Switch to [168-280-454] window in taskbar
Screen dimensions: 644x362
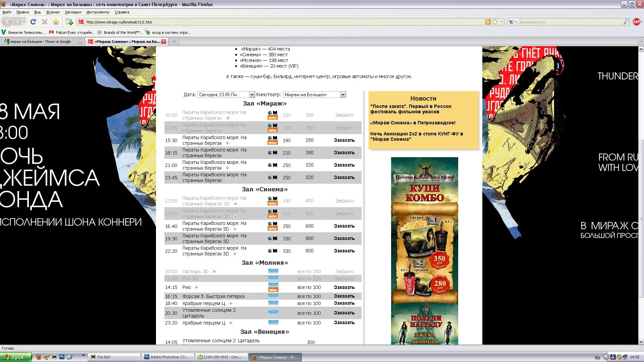click(222, 357)
